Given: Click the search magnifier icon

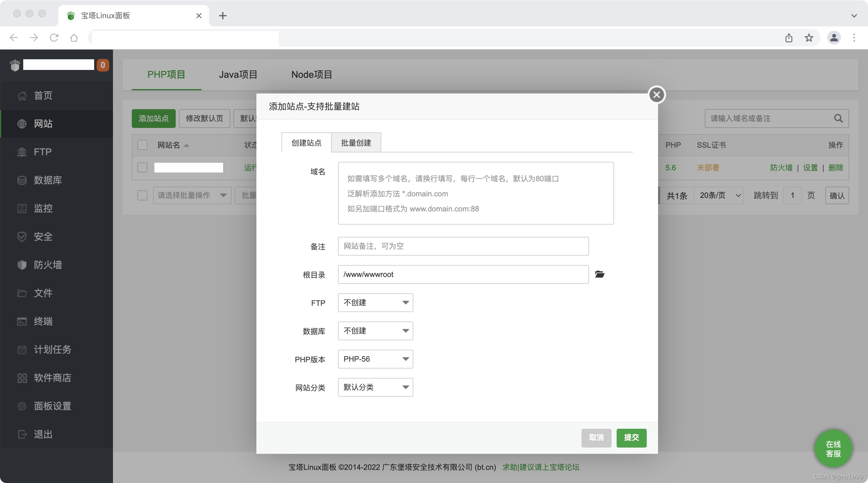Looking at the screenshot, I should click(x=838, y=118).
